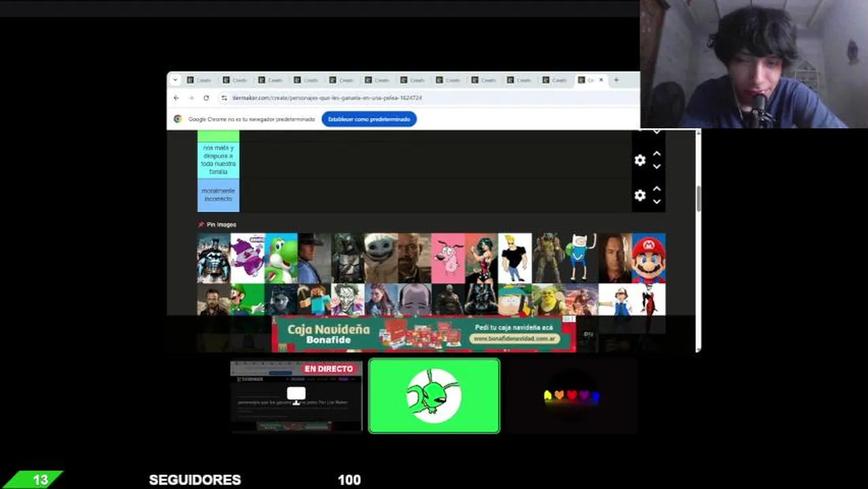The image size is (868, 489).
Task: Select the Flash image
Action: 581,300
